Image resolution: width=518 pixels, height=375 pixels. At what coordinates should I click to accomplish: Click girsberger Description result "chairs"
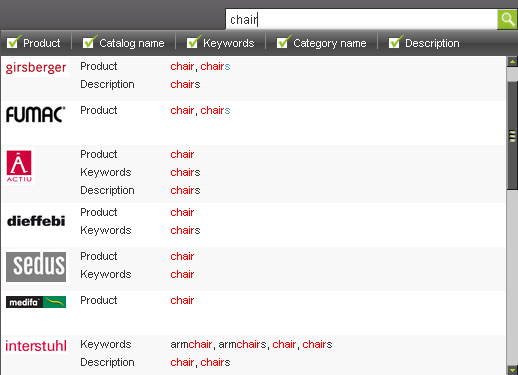click(x=185, y=84)
